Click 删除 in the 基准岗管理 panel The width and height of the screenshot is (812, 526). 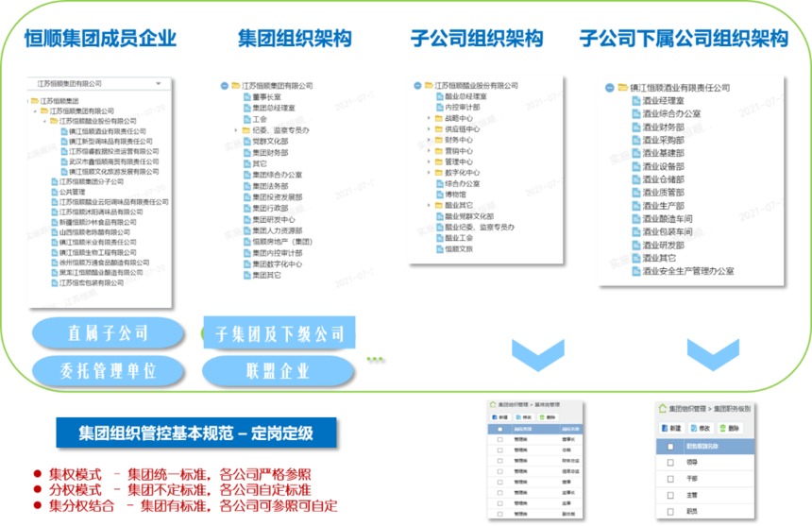tap(547, 416)
